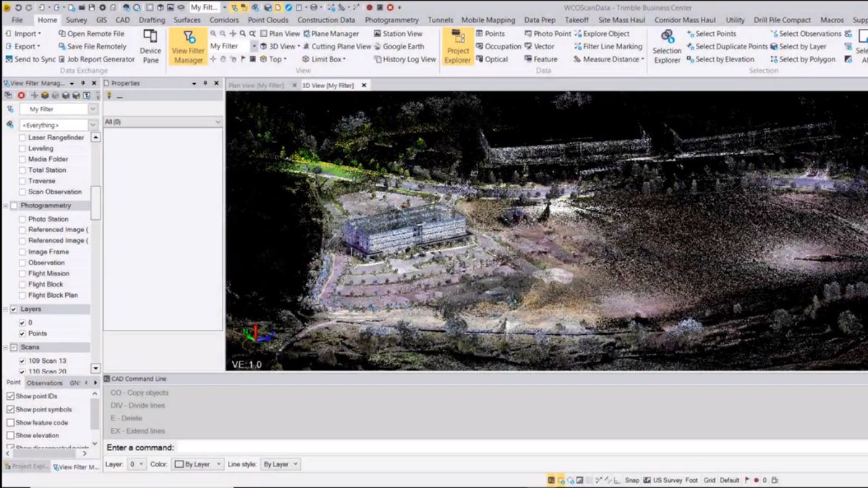The height and width of the screenshot is (488, 868).
Task: Open the Layer 0 dropdown
Action: 136,464
